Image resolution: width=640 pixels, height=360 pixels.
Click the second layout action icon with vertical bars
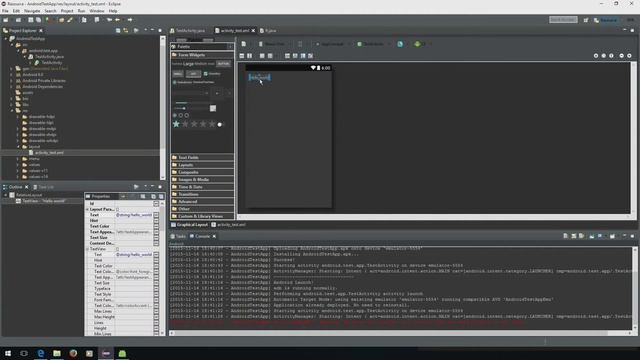coord(249,56)
